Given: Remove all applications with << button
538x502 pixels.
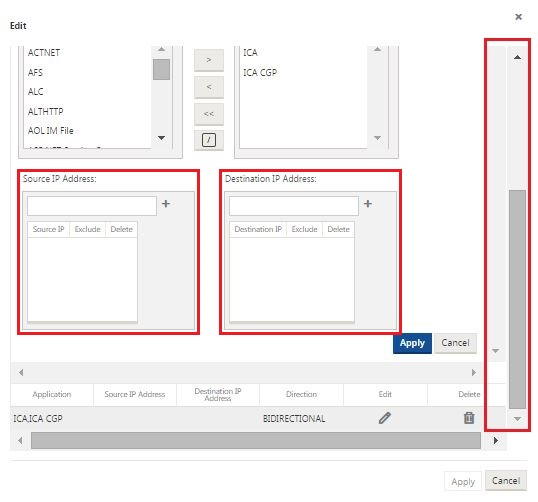Looking at the screenshot, I should pos(209,114).
